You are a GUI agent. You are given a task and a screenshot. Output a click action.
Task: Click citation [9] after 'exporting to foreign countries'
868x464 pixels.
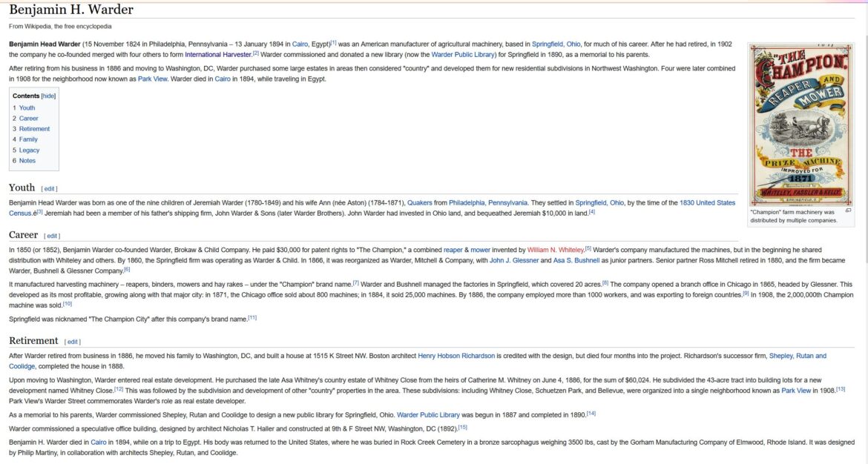(746, 294)
